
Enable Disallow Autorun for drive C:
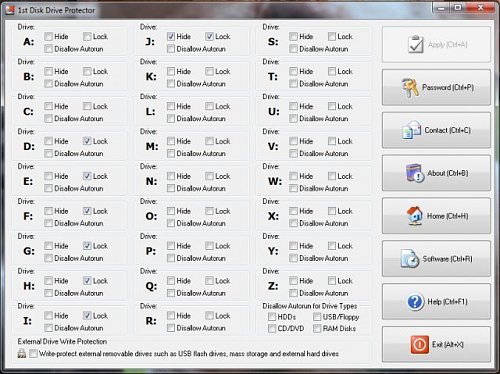coord(49,118)
